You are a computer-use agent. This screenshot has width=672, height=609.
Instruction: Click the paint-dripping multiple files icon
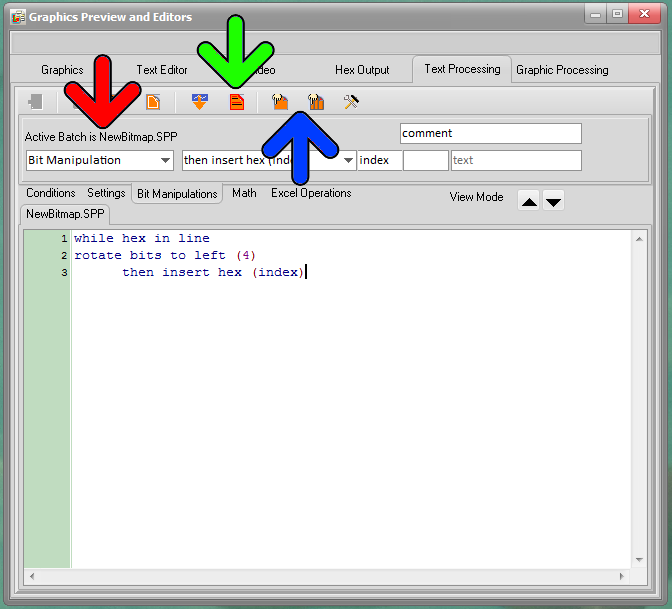click(x=316, y=102)
